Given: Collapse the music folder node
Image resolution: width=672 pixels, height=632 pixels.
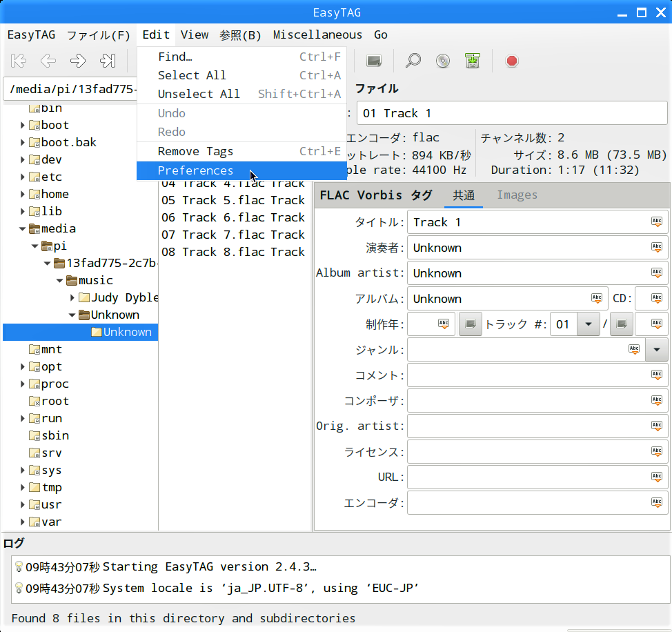Looking at the screenshot, I should pyautogui.click(x=59, y=281).
